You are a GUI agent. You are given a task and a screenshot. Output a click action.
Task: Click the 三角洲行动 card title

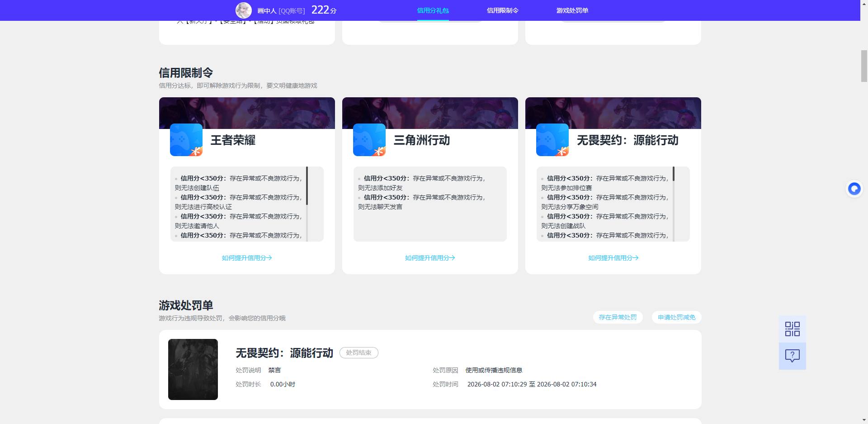point(422,140)
